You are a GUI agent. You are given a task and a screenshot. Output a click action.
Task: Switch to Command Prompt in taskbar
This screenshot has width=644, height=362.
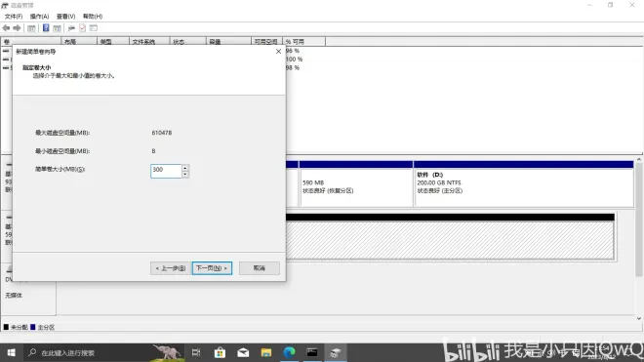click(x=312, y=352)
